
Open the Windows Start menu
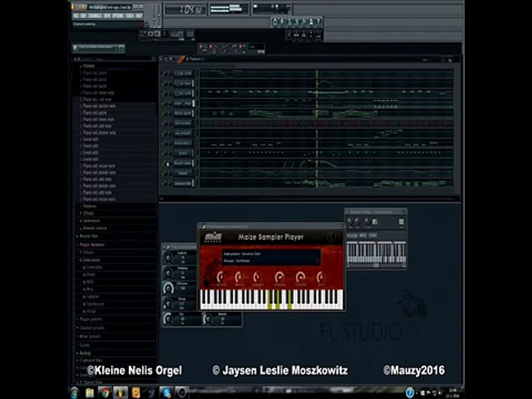tap(75, 392)
